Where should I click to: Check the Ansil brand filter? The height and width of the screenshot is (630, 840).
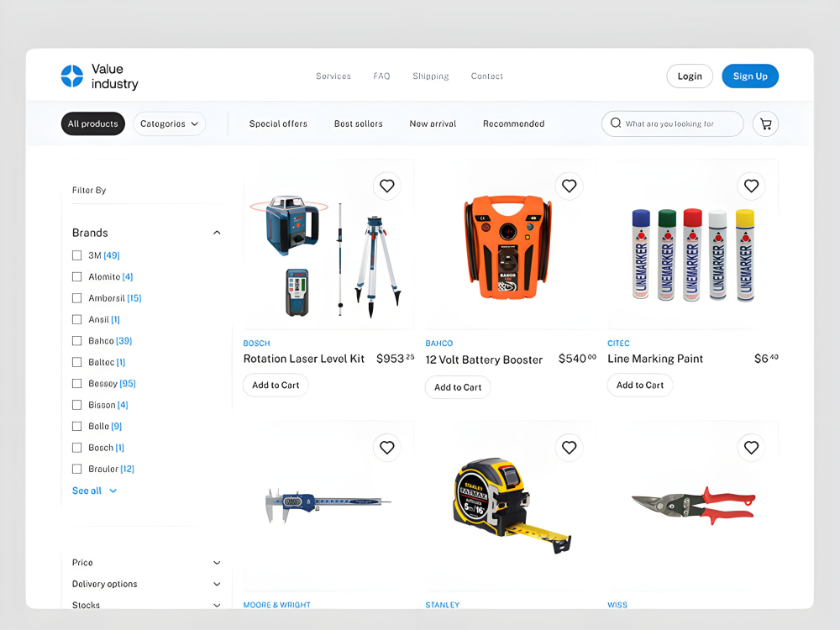coord(77,320)
